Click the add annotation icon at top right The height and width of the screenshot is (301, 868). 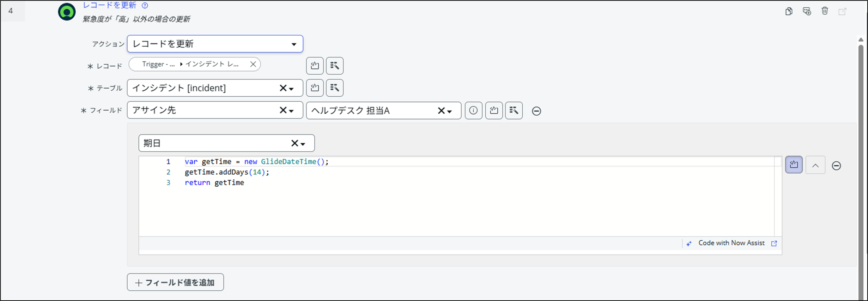pyautogui.click(x=807, y=11)
